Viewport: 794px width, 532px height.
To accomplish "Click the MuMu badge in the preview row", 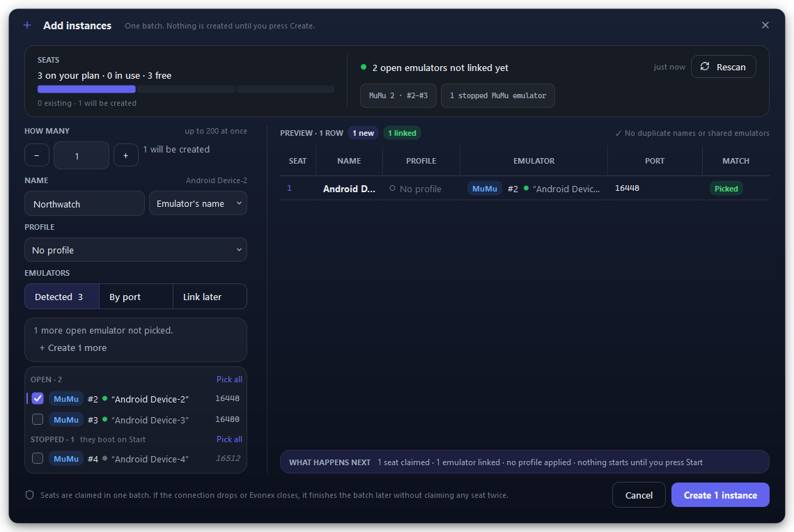I will (x=485, y=189).
